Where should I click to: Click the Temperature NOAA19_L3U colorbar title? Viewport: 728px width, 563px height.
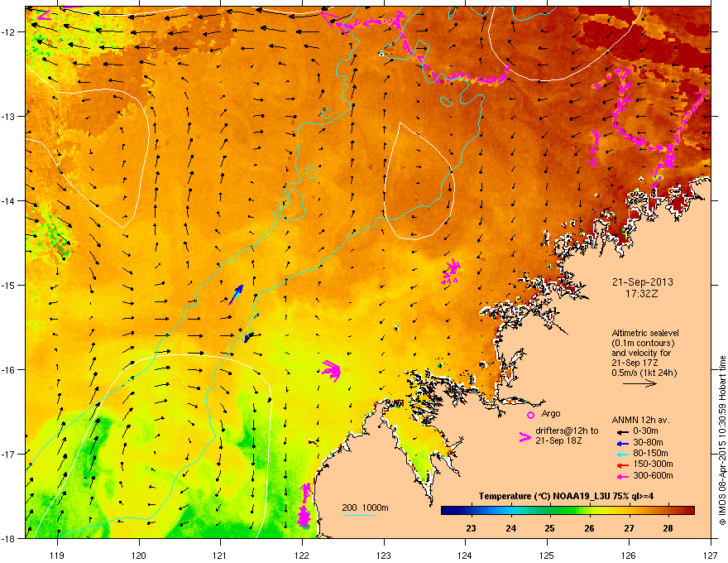tap(566, 497)
